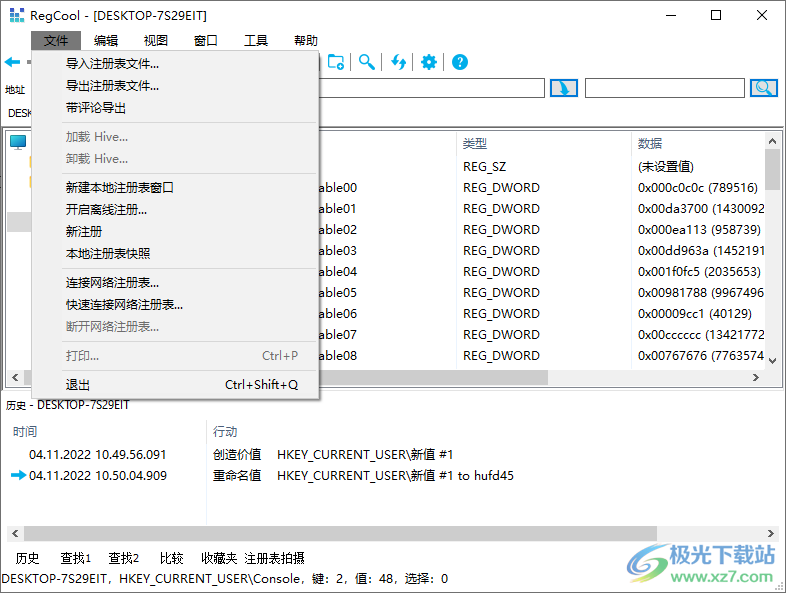Click the value list scroll-down arrow

[x=772, y=360]
